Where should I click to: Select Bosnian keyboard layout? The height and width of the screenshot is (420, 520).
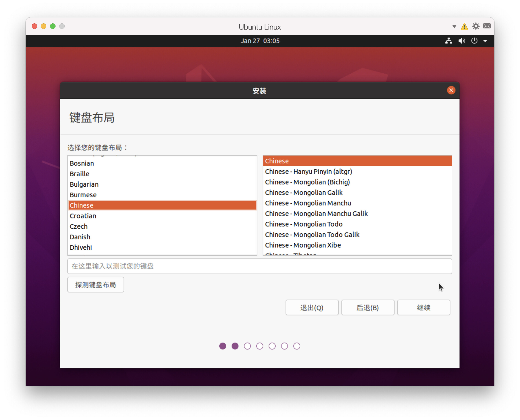(162, 163)
